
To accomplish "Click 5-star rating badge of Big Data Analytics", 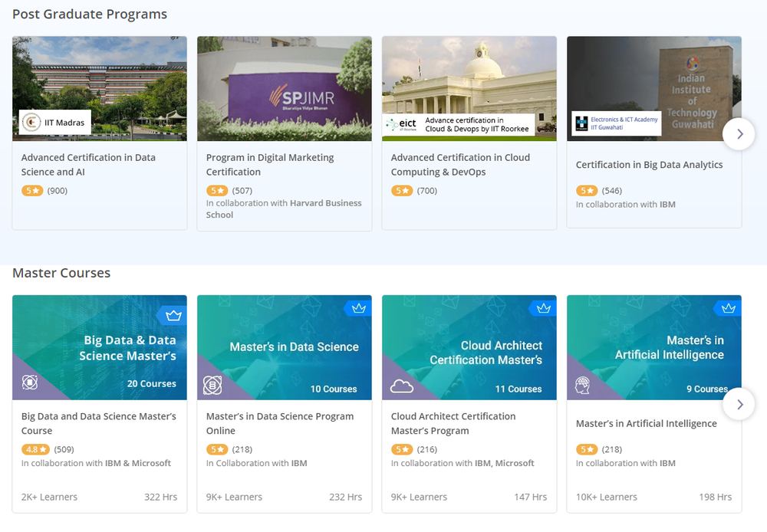I will [x=587, y=191].
